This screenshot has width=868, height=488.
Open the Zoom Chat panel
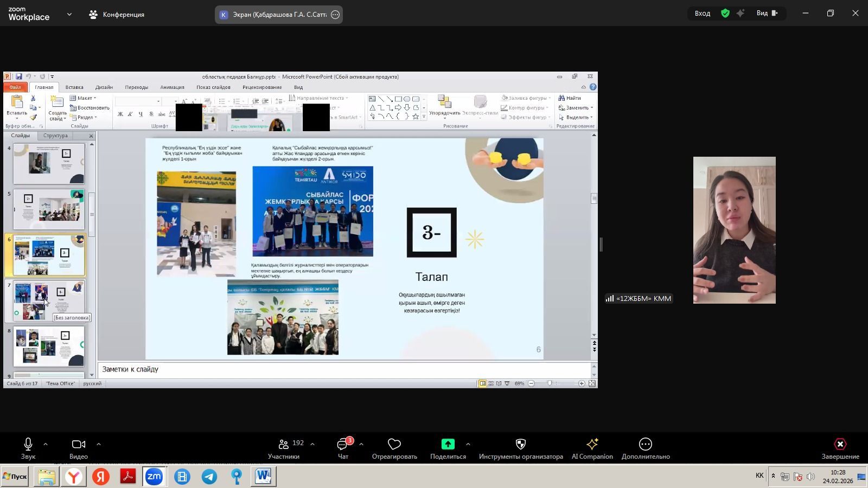pos(343,445)
